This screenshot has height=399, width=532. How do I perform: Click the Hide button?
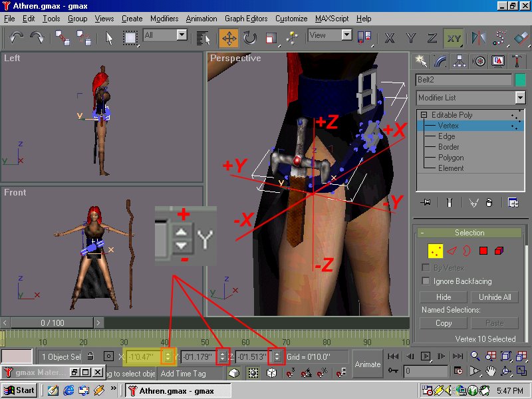click(x=444, y=297)
